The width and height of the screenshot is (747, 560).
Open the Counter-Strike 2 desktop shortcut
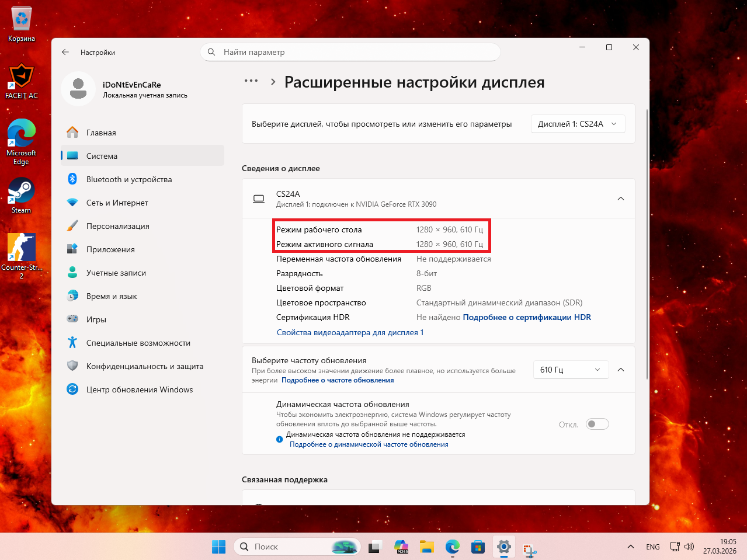(x=22, y=256)
